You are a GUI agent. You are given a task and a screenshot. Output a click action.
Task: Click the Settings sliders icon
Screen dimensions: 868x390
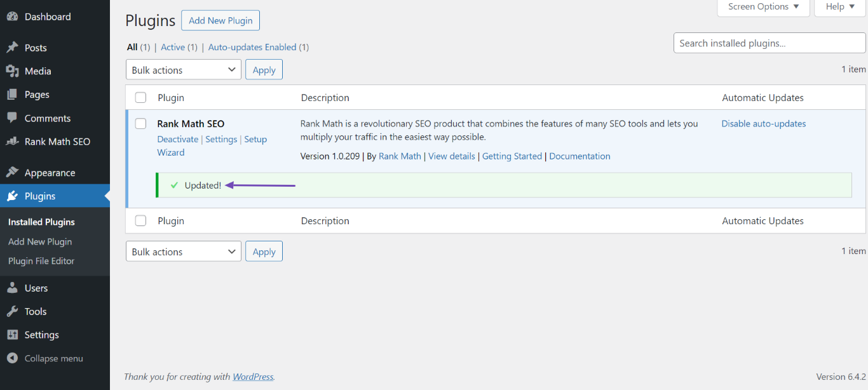tap(12, 335)
